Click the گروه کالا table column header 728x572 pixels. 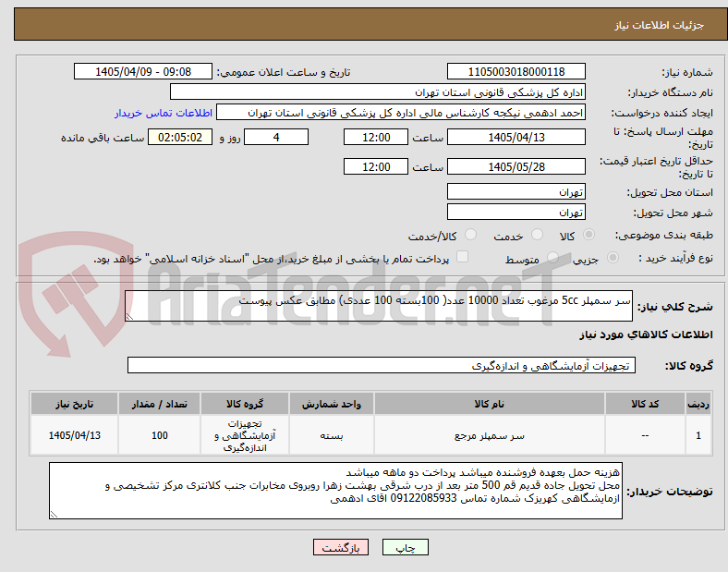point(245,404)
